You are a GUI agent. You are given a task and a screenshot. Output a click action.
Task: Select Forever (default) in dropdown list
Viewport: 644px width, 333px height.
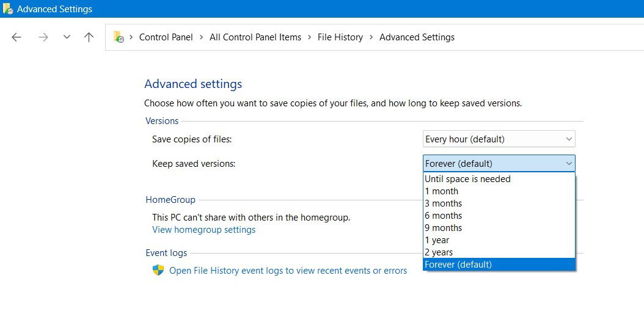coord(458,265)
